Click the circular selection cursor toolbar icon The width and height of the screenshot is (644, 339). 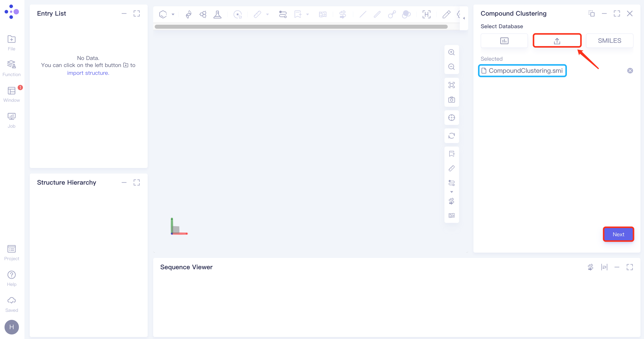click(238, 14)
